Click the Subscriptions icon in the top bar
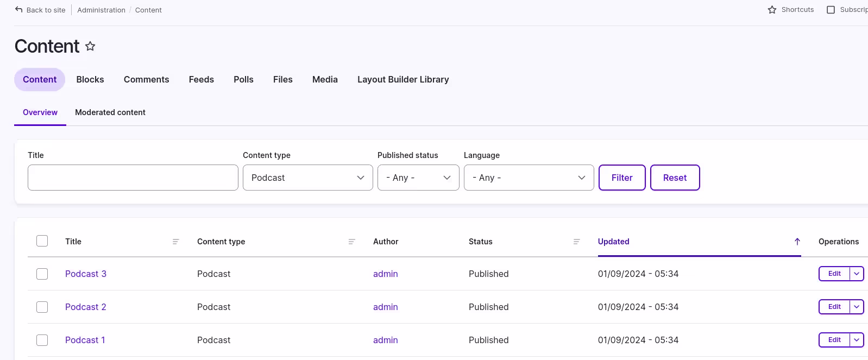Screen dimensions: 868x360 click(831, 10)
